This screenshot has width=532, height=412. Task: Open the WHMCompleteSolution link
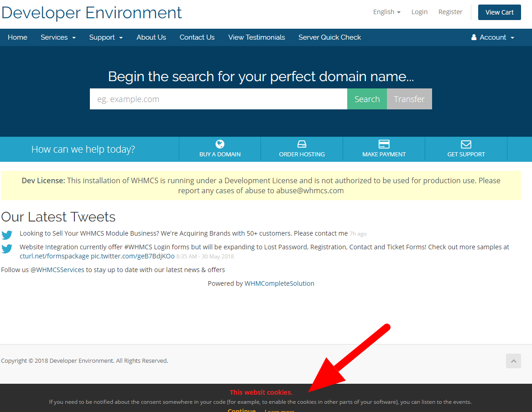click(279, 283)
